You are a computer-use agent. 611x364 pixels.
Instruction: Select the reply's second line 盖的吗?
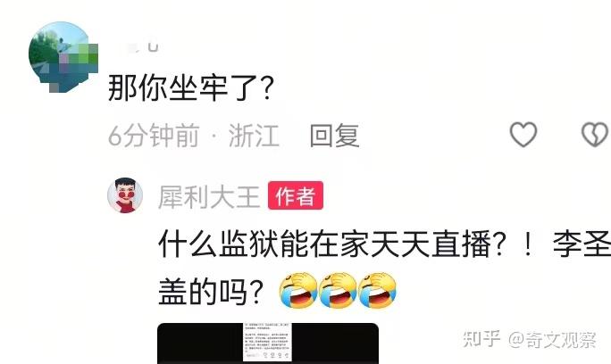click(211, 292)
